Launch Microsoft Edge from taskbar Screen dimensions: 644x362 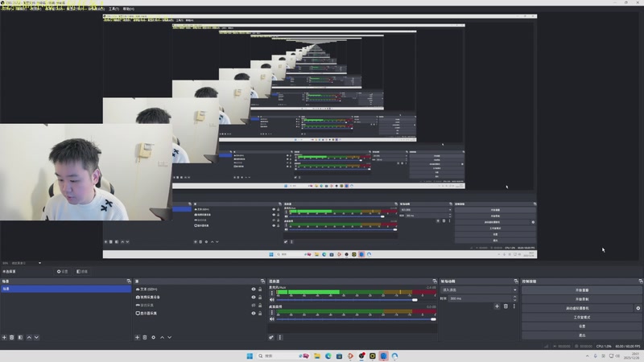(328, 356)
